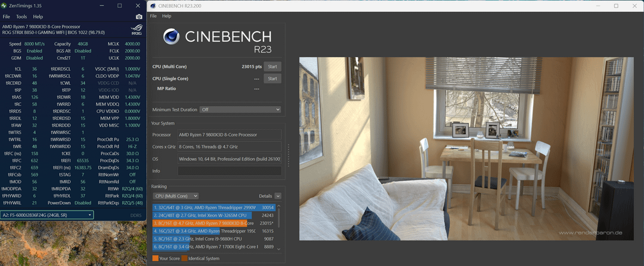Open the Minimum Test Duration dropdown

(x=240, y=110)
